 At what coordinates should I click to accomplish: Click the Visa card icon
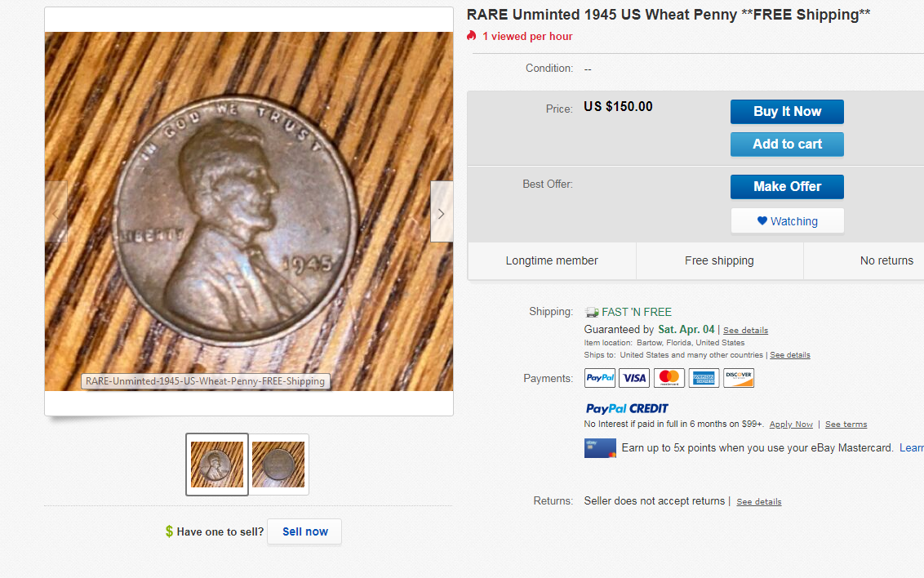tap(634, 378)
